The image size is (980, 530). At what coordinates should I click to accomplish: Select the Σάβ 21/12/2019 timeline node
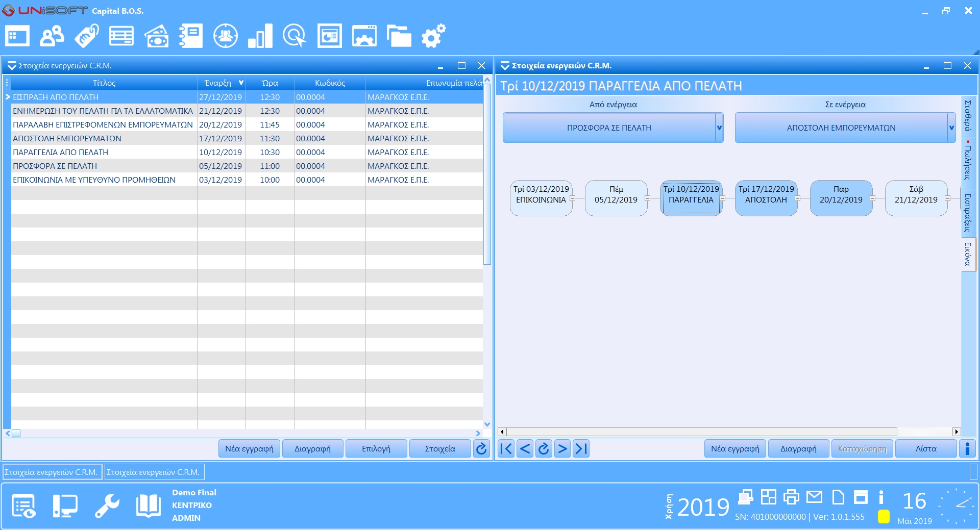[x=916, y=198]
